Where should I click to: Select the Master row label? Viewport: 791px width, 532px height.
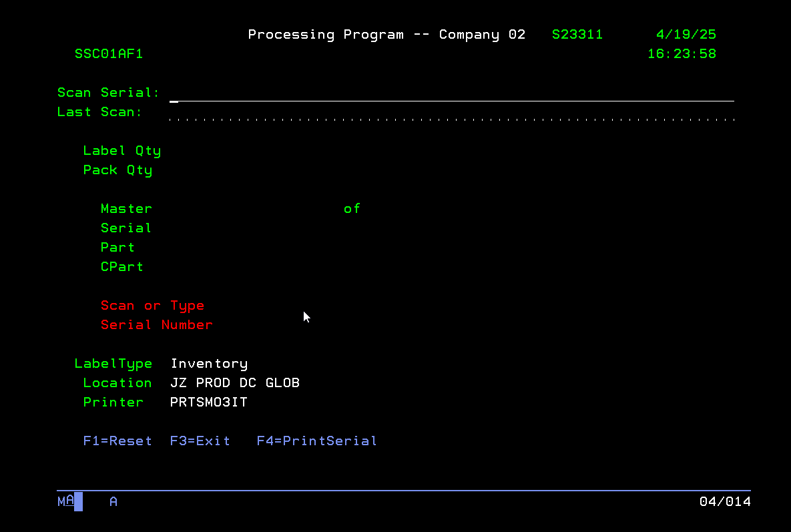126,209
